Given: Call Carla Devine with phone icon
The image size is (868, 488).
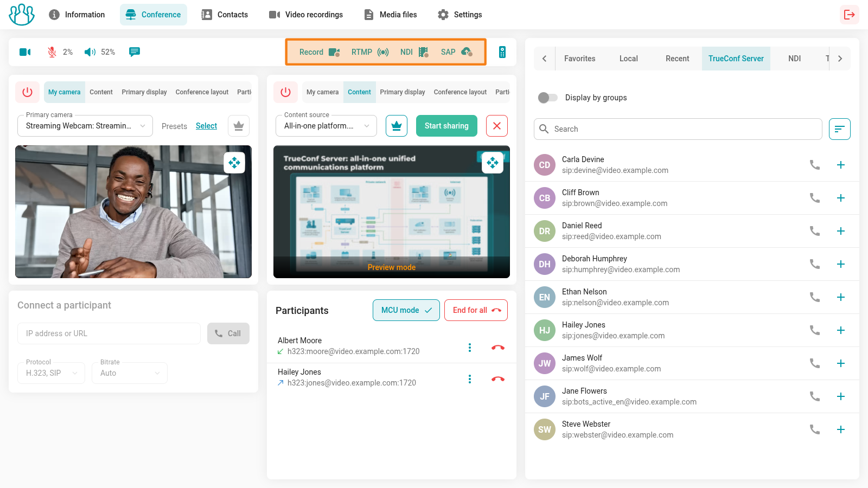Looking at the screenshot, I should point(815,165).
